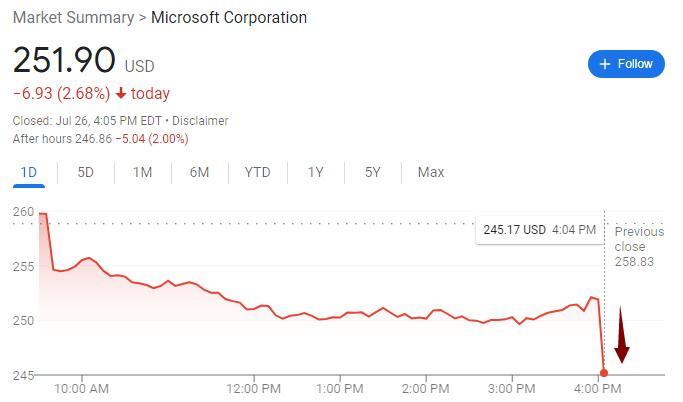
Task: Switch to the 1Y tab
Action: click(x=315, y=172)
